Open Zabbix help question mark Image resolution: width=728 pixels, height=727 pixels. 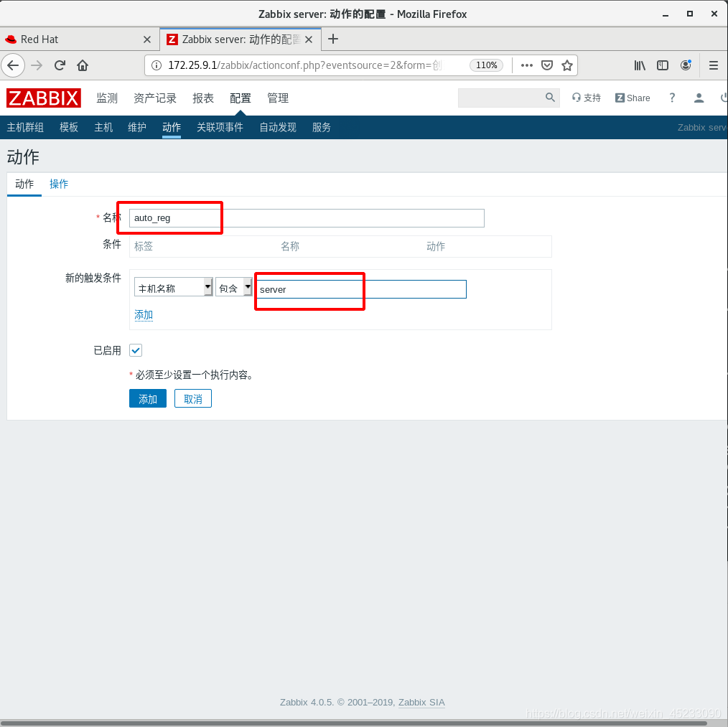tap(672, 98)
